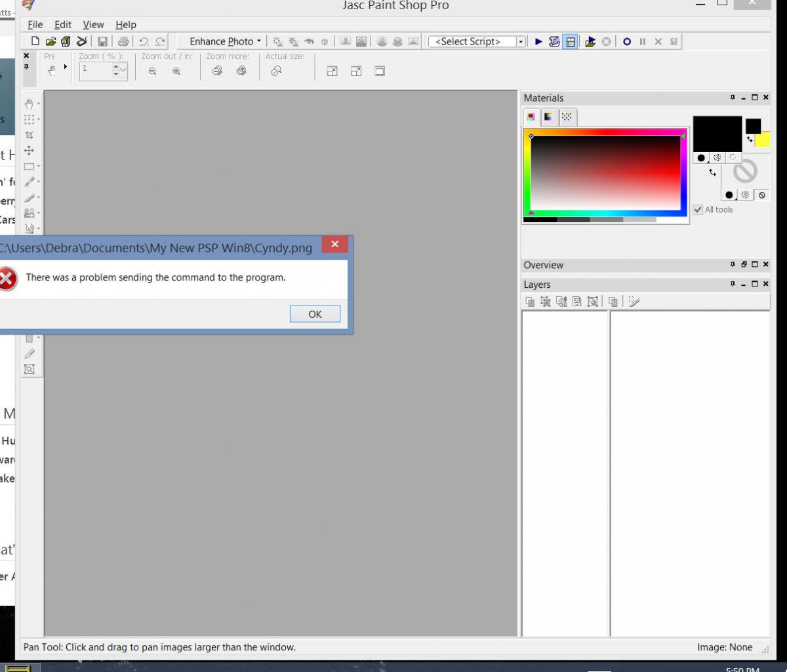787x672 pixels.
Task: Click the Zoom percent input field
Action: point(96,71)
